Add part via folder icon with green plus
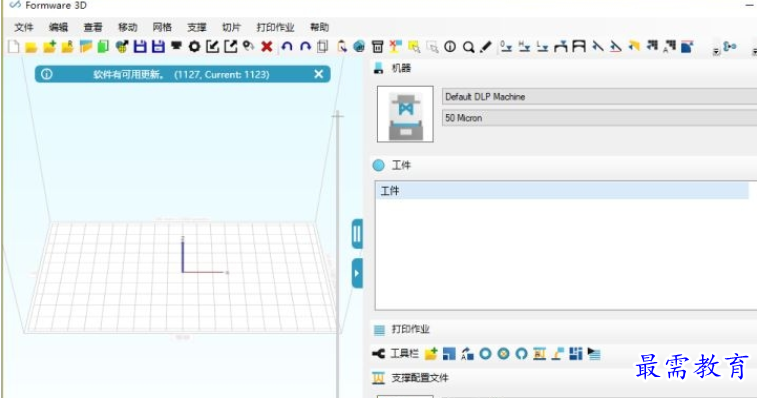The width and height of the screenshot is (757, 398). [49, 47]
